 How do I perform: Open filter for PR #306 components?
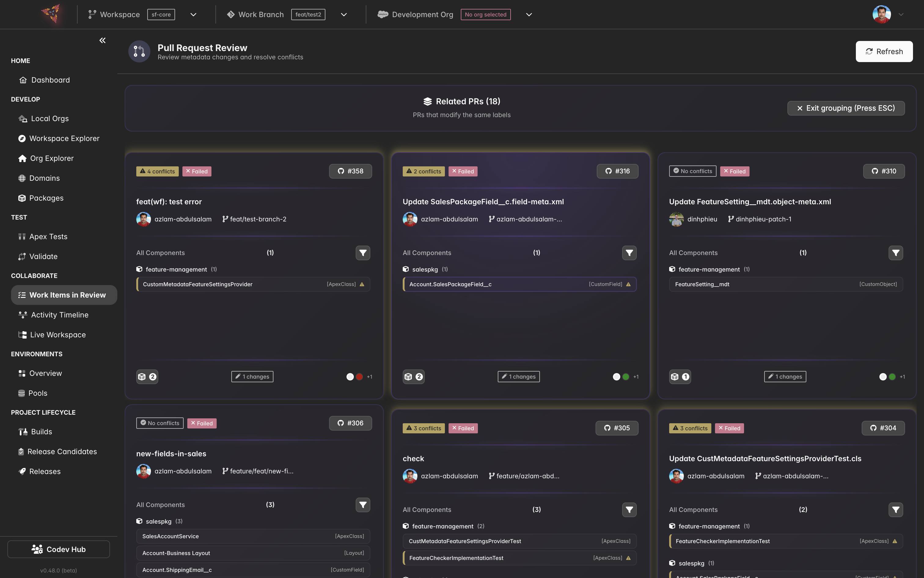[363, 505]
